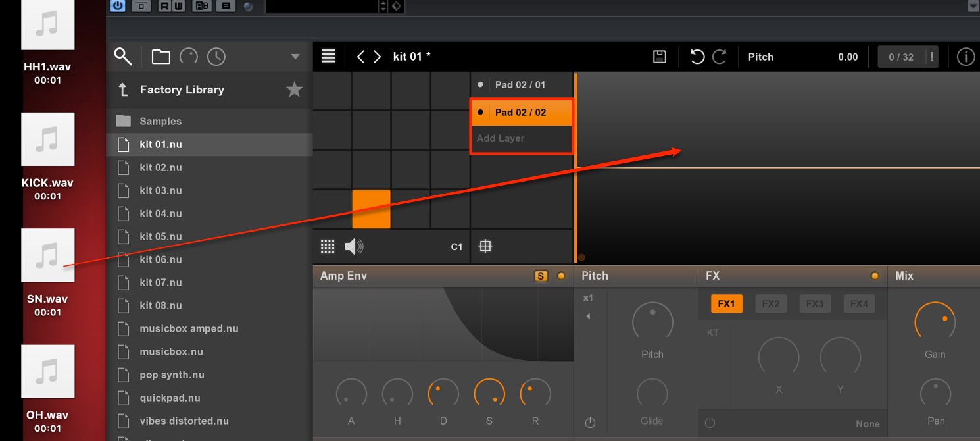Screen dimensions: 980x441
Task: Click the W write automation button
Action: pyautogui.click(x=179, y=6)
